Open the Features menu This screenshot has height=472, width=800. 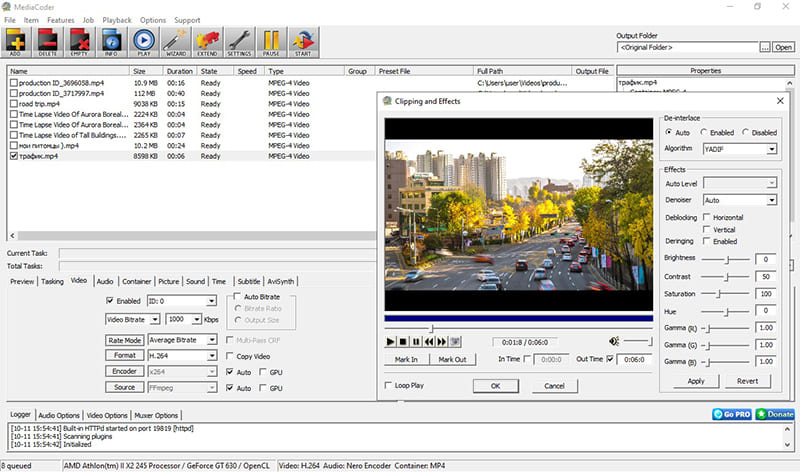coord(60,20)
